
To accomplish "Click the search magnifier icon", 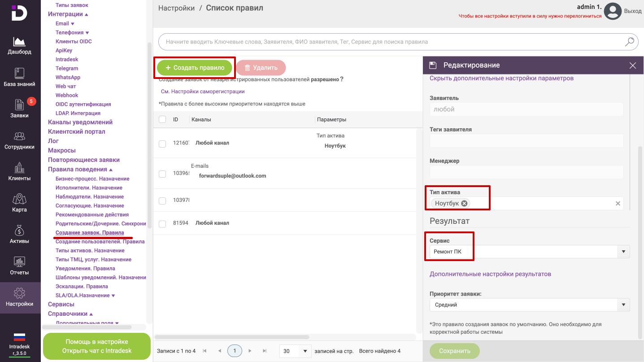I will pyautogui.click(x=630, y=42).
